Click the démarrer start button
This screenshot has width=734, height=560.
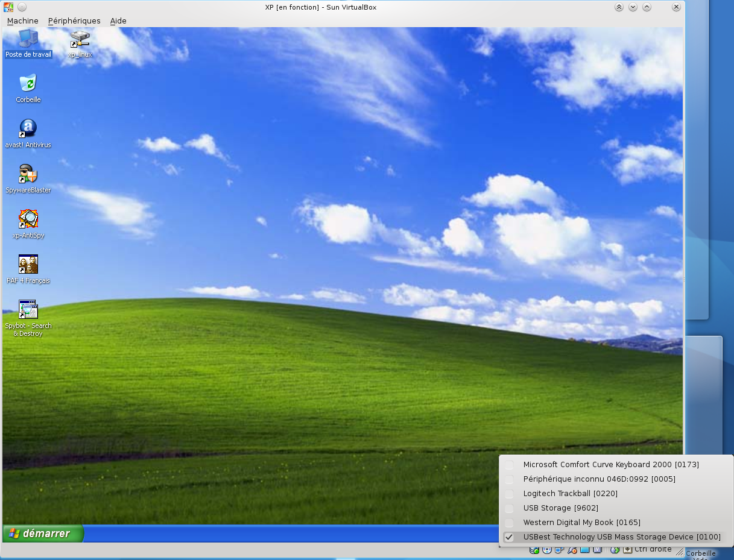point(43,533)
